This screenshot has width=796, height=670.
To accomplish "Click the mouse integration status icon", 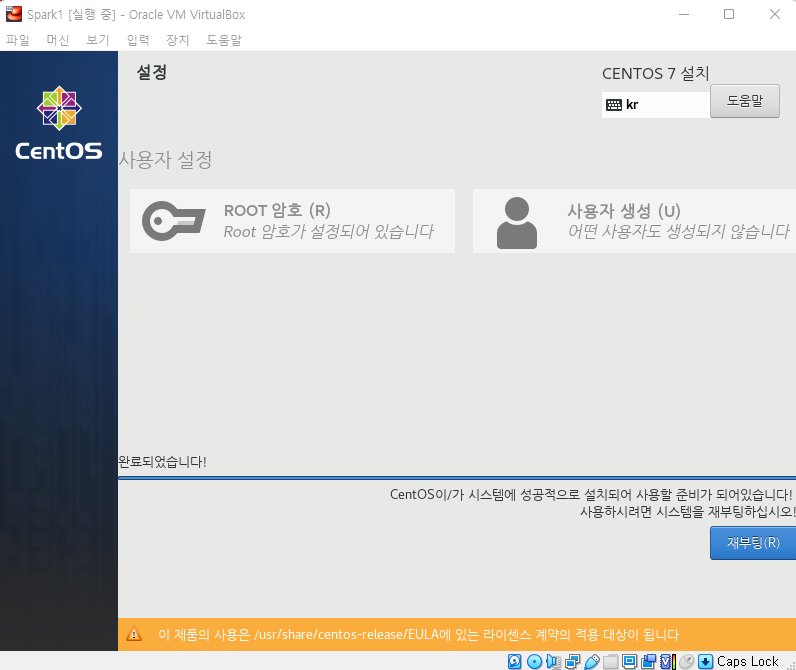I will tap(686, 661).
